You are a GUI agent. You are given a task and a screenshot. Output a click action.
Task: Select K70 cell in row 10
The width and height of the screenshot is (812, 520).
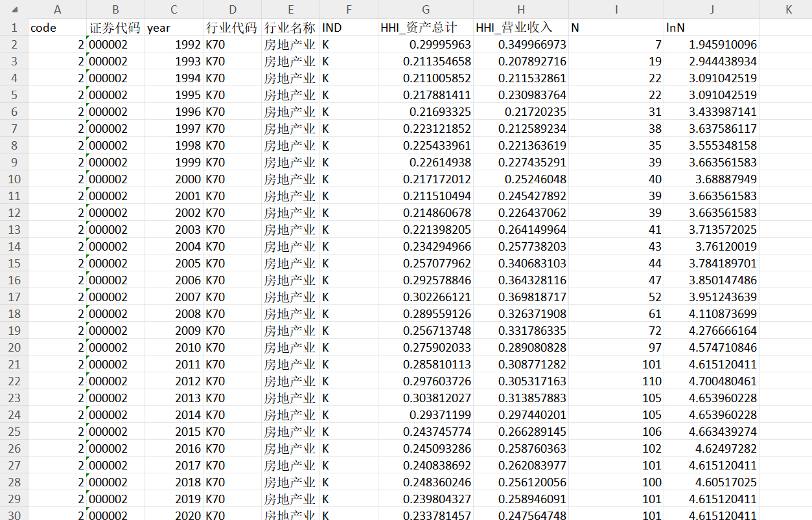coord(232,179)
